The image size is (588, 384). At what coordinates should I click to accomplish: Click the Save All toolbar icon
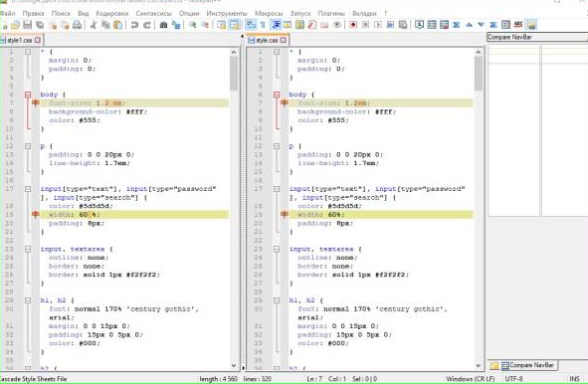(40, 25)
